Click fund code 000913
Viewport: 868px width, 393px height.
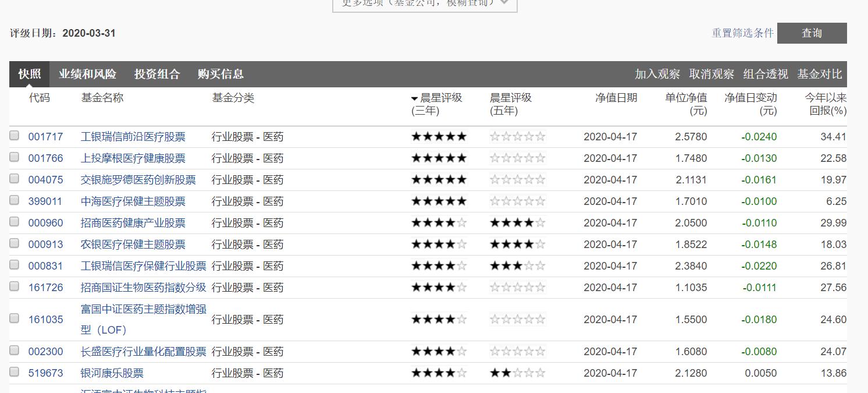pos(45,245)
